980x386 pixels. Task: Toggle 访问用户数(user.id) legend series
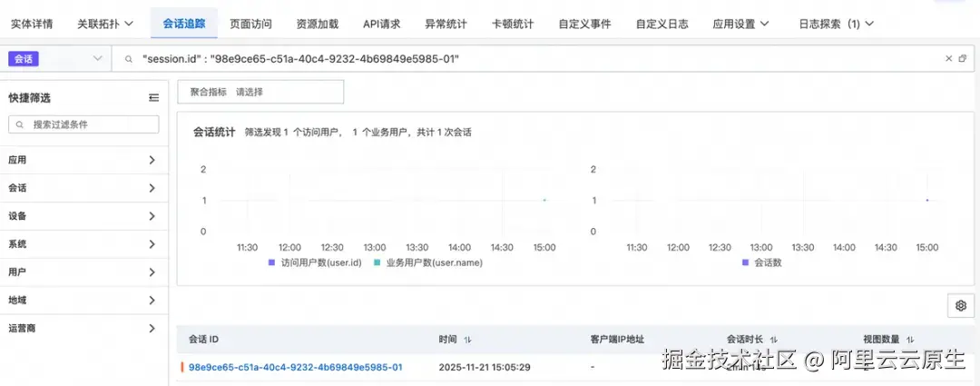tap(316, 262)
